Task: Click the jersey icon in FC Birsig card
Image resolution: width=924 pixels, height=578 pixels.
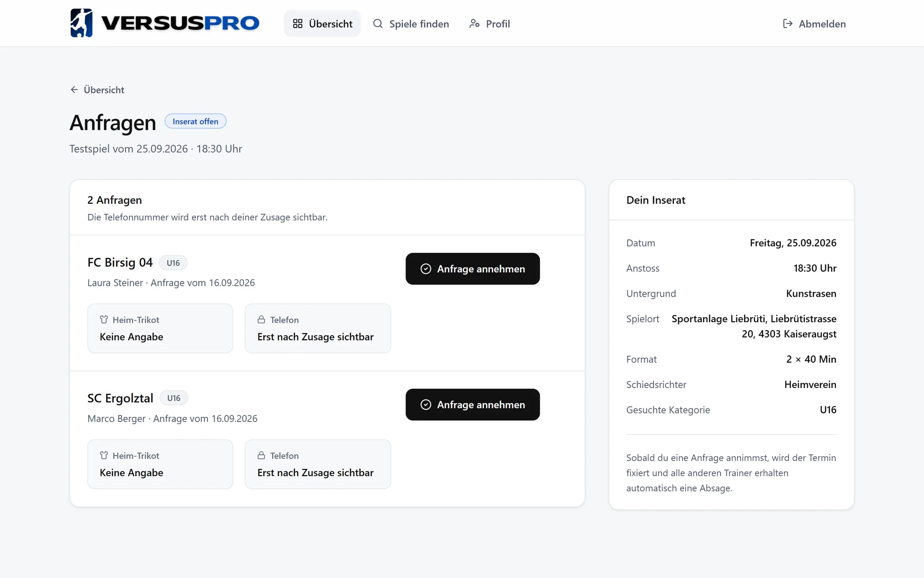Action: [104, 319]
